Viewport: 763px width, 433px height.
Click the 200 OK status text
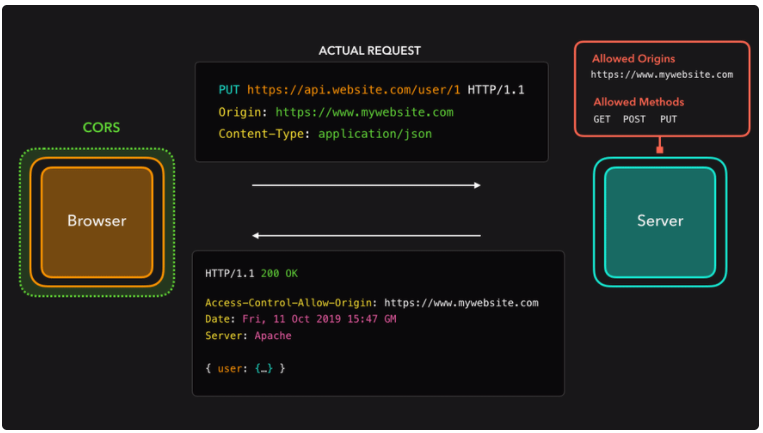click(x=279, y=273)
